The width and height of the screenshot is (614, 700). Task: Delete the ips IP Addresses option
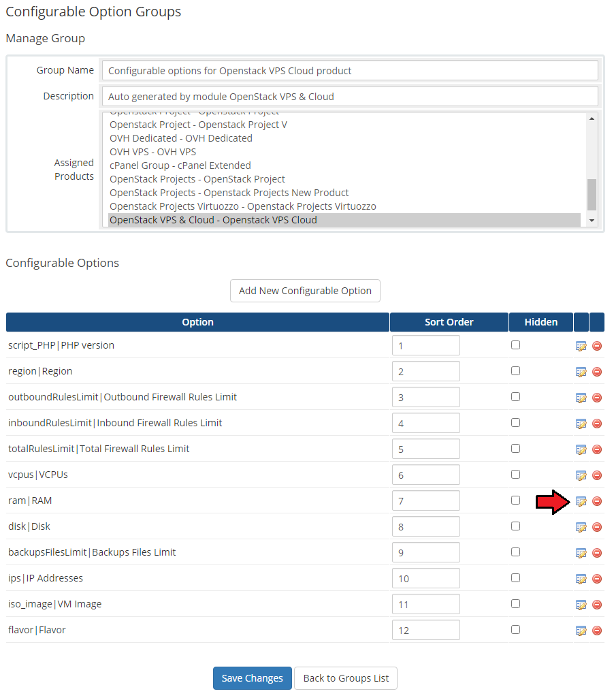point(596,579)
